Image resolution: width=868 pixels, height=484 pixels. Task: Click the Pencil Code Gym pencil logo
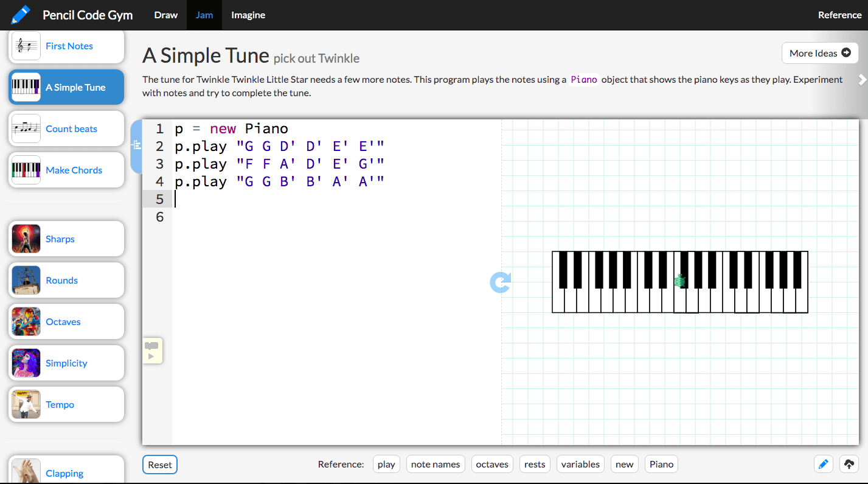pos(19,14)
